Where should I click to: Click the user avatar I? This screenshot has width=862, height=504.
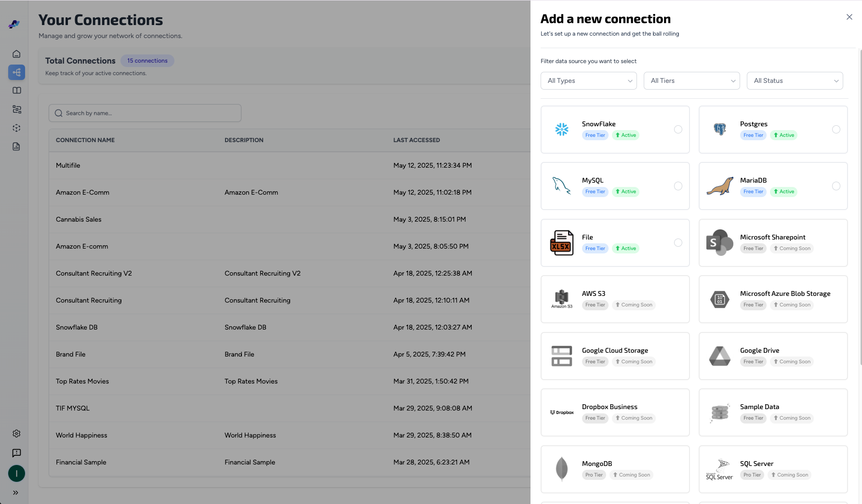point(16,473)
